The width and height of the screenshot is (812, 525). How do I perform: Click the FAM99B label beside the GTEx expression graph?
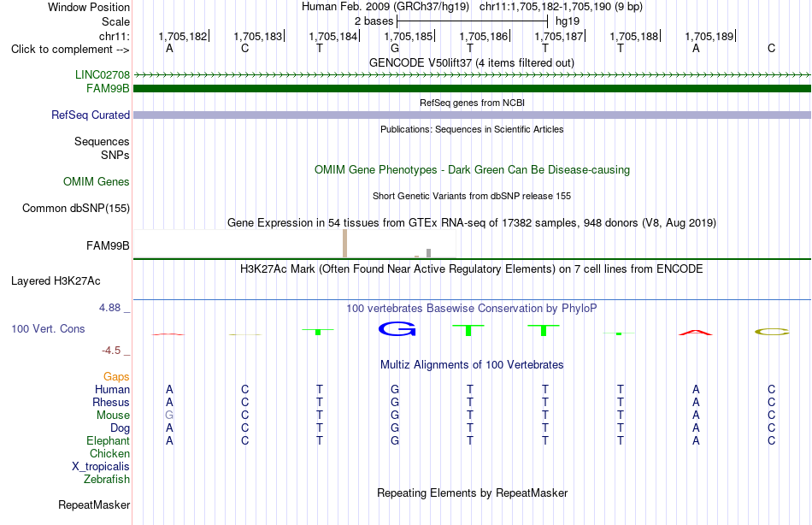coord(108,245)
